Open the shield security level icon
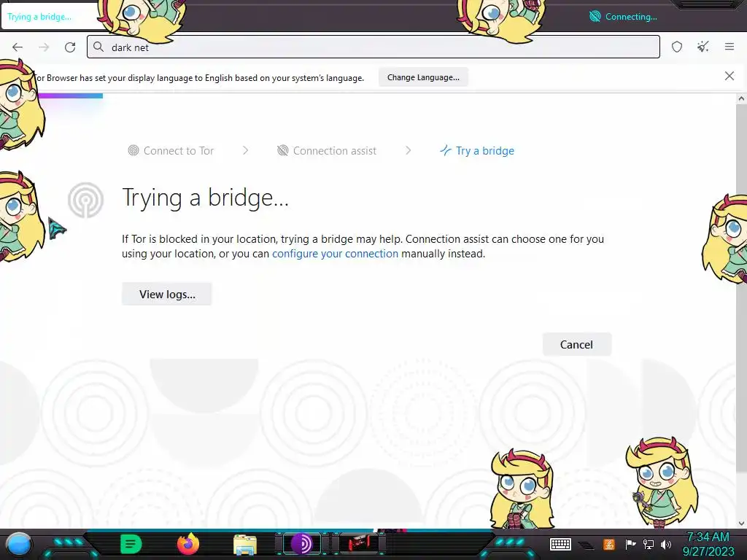The height and width of the screenshot is (560, 747). [677, 47]
